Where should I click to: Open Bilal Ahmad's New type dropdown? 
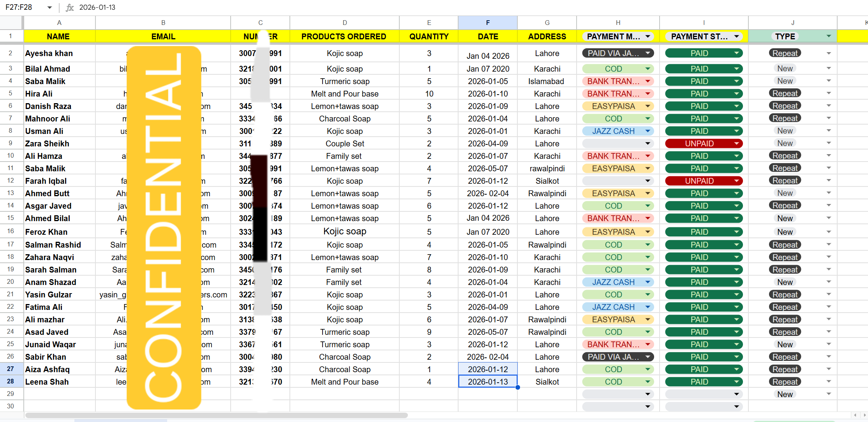pos(829,69)
